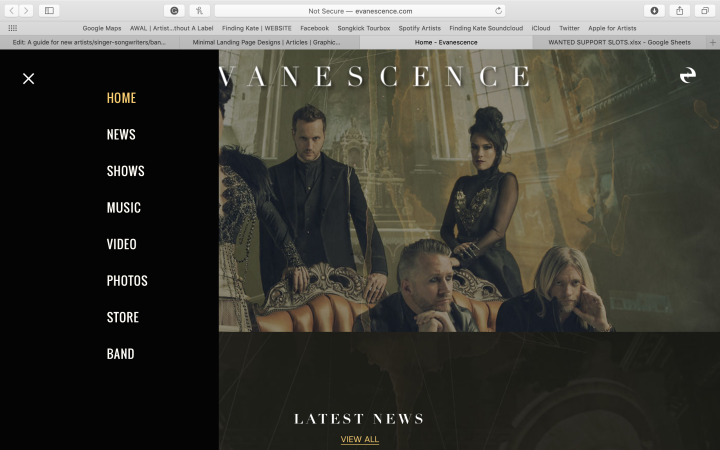Click the EVANESCENCE title banner
The height and width of the screenshot is (450, 720).
click(x=374, y=76)
